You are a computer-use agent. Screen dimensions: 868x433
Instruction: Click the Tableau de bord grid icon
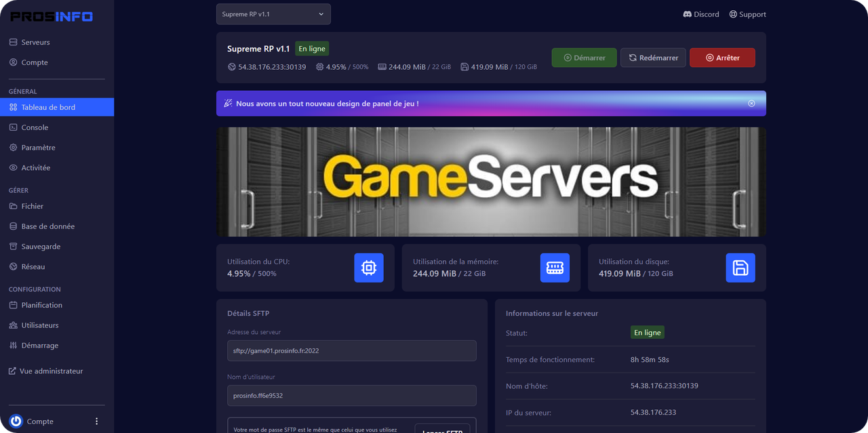[14, 107]
